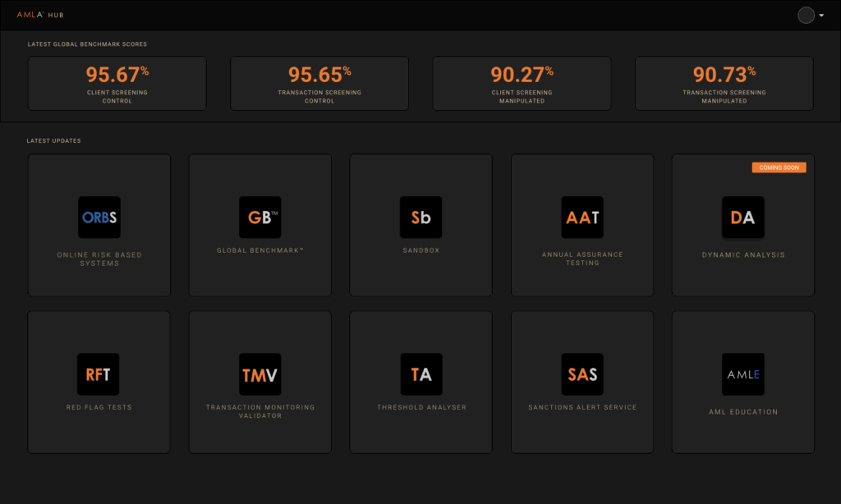Open the AAT Annual Assurance Testing icon

pos(582,218)
